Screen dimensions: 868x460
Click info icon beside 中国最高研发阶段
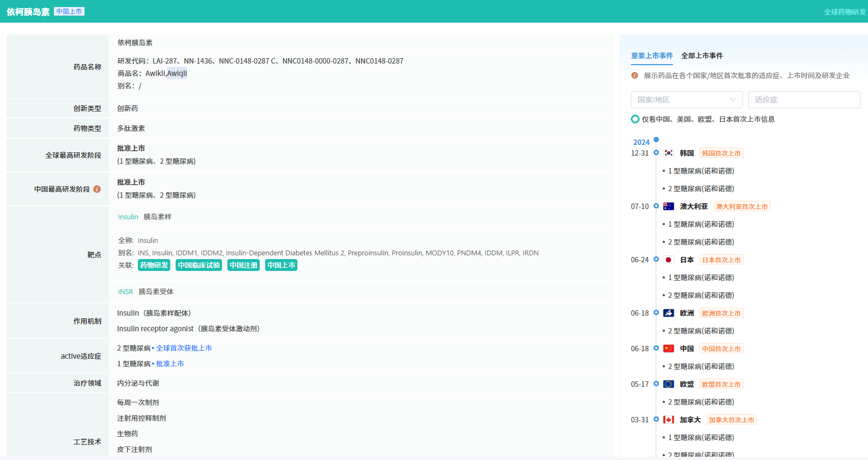click(97, 189)
